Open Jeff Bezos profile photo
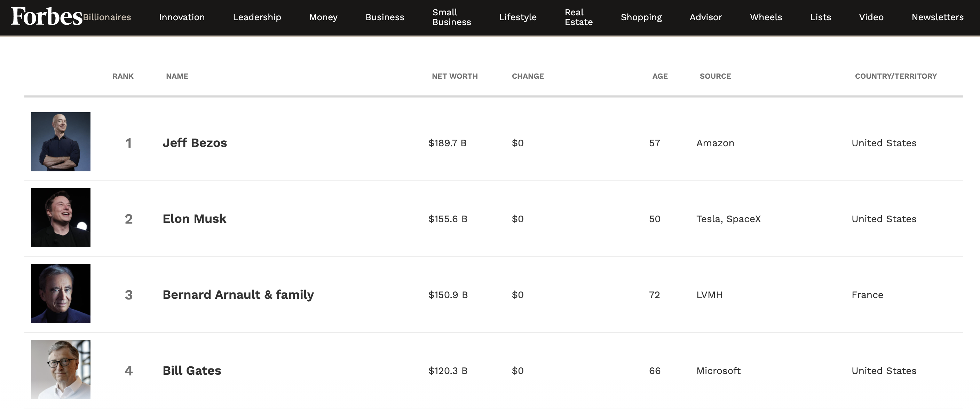Screen dimensions: 980x420 [61, 142]
